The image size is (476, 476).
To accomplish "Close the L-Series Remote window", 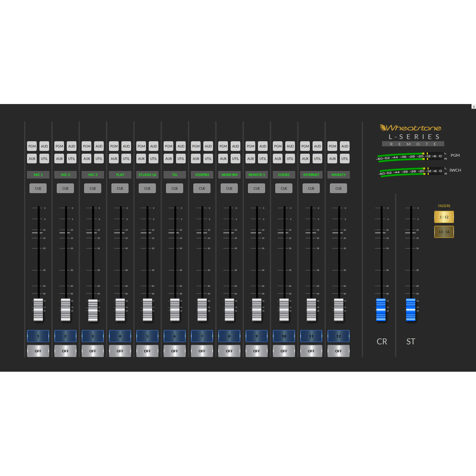I will 474,107.
